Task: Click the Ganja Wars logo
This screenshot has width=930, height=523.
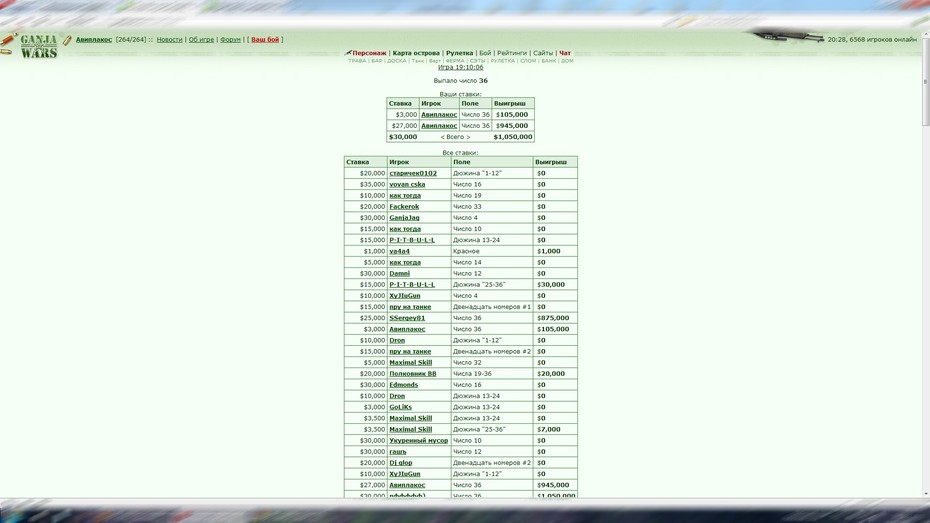Action: tap(39, 46)
